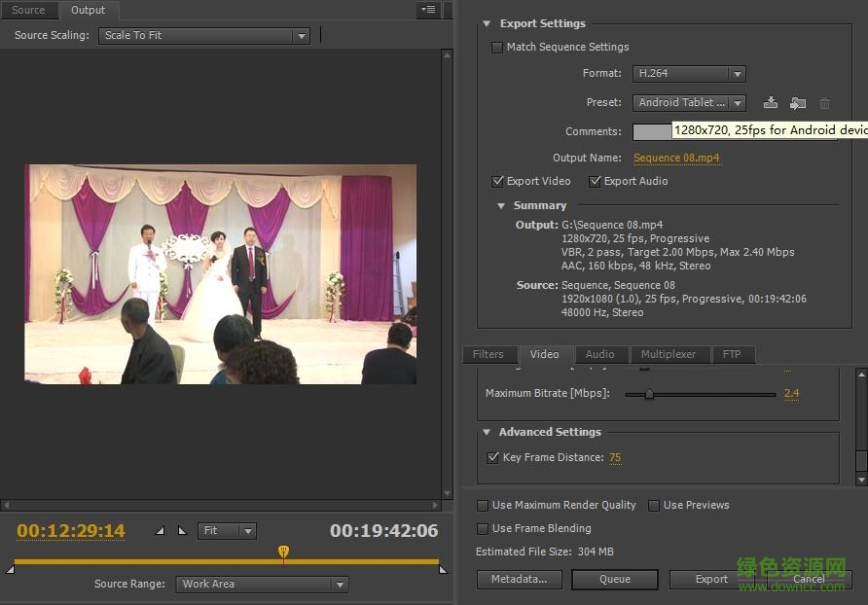Click the Queue button
Viewport: 868px width, 605px height.
tap(614, 579)
